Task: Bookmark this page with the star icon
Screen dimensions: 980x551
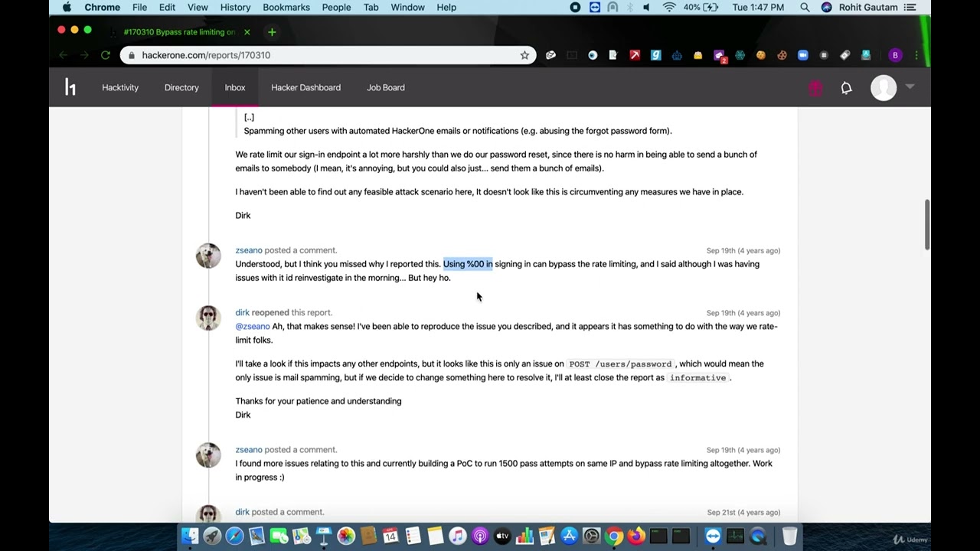Action: (x=524, y=55)
